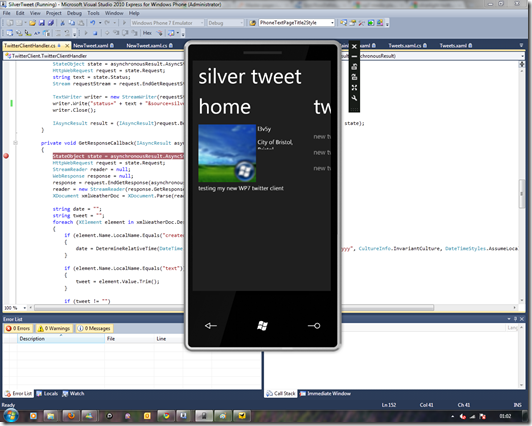Click the green Start Page icon
532x426 pixels.
(371, 23)
